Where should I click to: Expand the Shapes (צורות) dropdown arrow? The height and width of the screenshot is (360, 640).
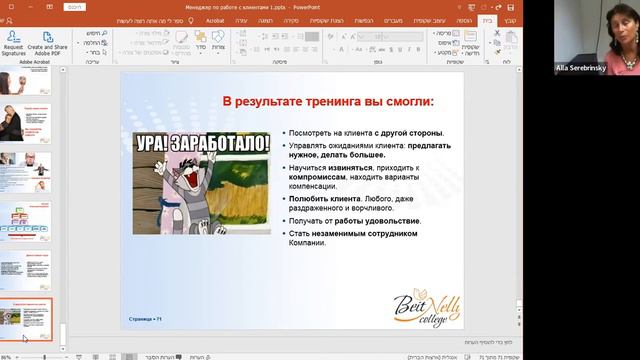[x=218, y=53]
